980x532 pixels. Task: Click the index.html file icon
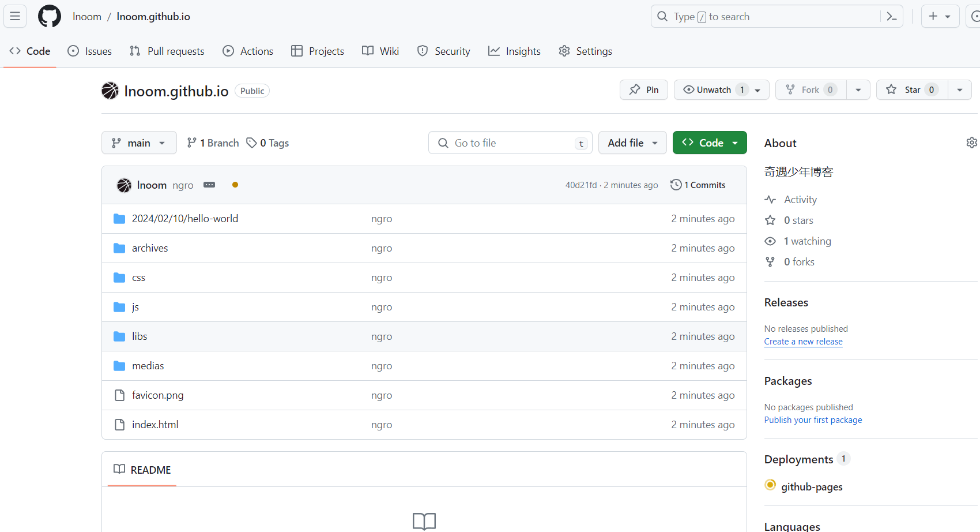(119, 425)
